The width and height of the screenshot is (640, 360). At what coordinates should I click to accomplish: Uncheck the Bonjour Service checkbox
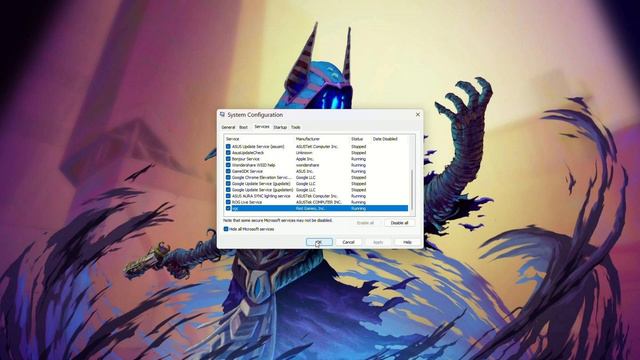tap(228, 159)
